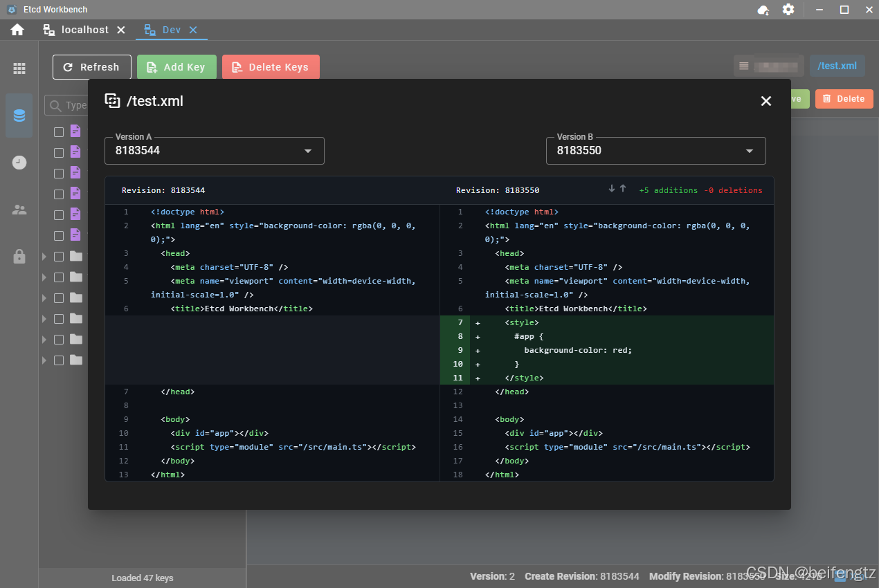The image size is (879, 588).
Task: Open the users icon in sidebar
Action: 19,210
